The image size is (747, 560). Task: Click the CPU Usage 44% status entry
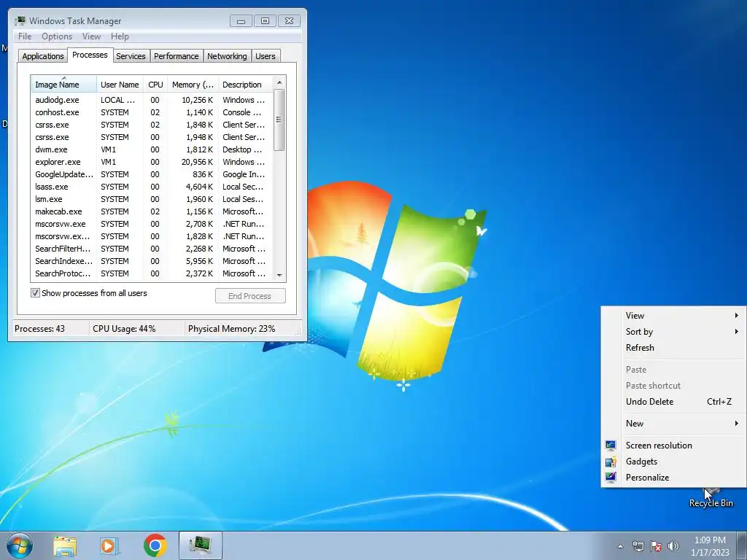click(124, 329)
